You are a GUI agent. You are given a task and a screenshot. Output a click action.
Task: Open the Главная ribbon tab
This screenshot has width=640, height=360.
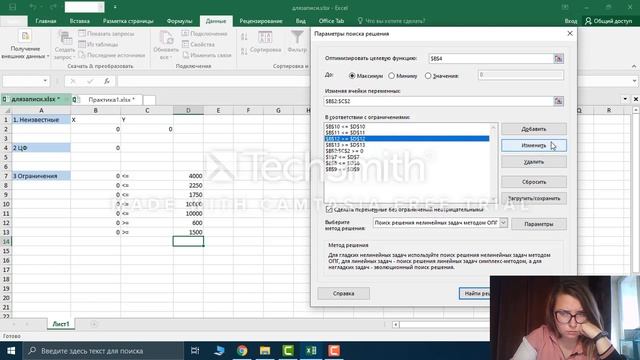coord(46,21)
